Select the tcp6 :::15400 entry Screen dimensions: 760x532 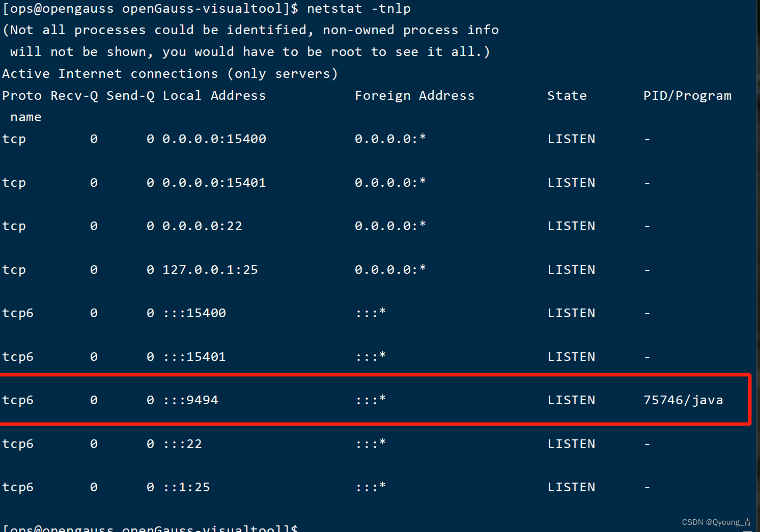coord(194,313)
